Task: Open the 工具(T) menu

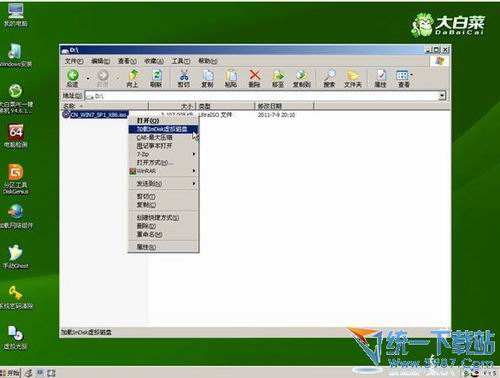Action: [x=181, y=61]
